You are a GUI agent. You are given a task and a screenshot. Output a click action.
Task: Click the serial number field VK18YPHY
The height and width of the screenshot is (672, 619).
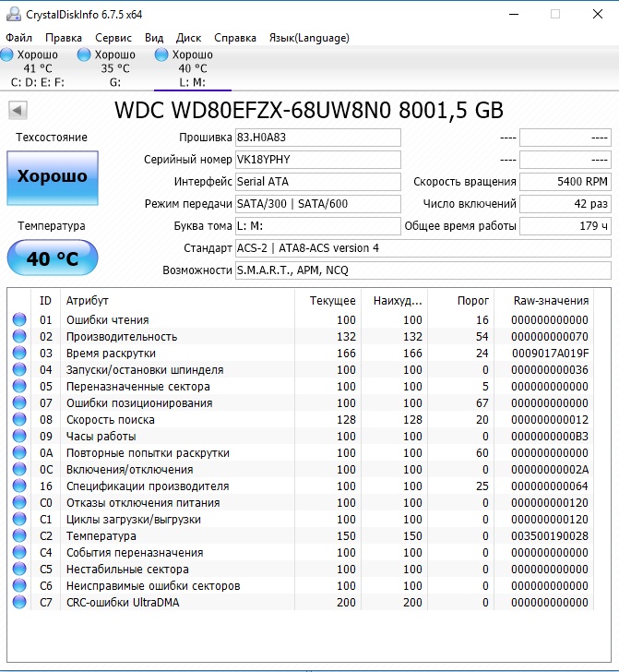[x=318, y=160]
